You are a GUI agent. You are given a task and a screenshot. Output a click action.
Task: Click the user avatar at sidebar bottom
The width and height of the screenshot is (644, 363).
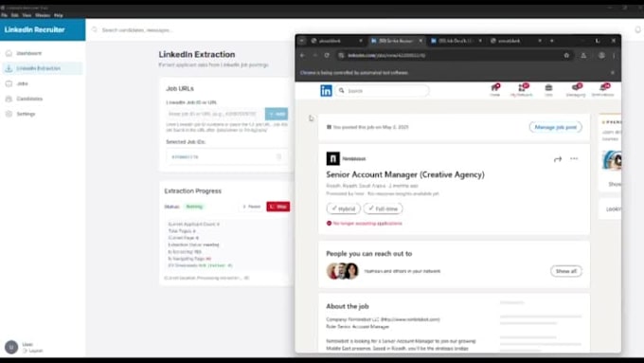tap(11, 348)
